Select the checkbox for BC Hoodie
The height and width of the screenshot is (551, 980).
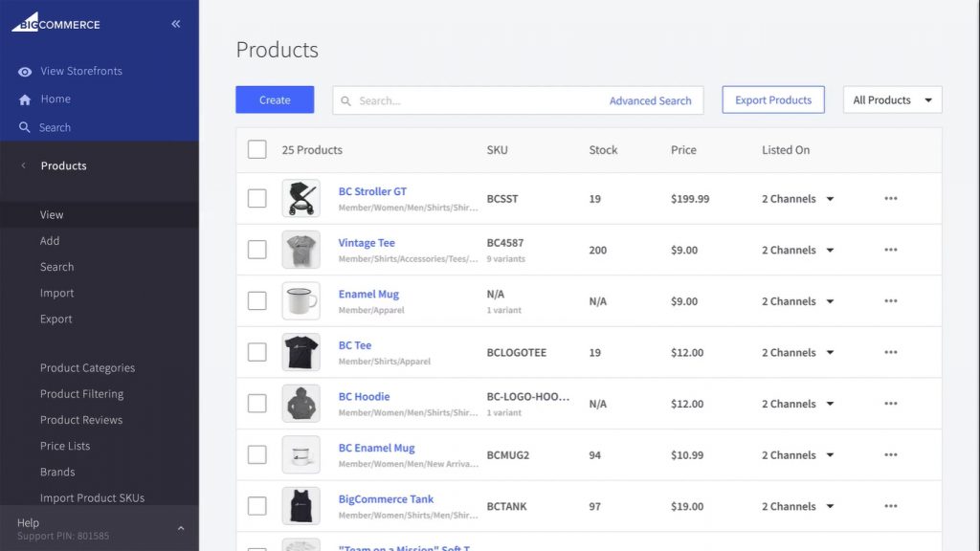point(256,403)
